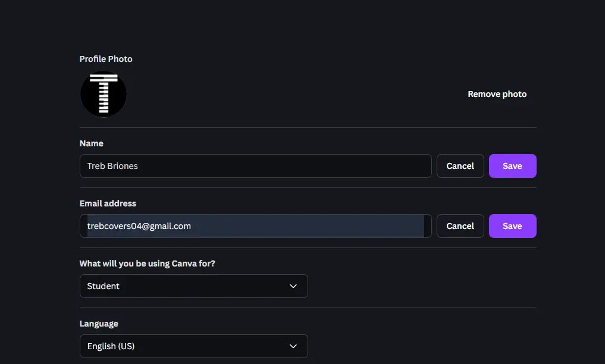Cancel the Email address edit
The image size is (605, 364).
(460, 226)
